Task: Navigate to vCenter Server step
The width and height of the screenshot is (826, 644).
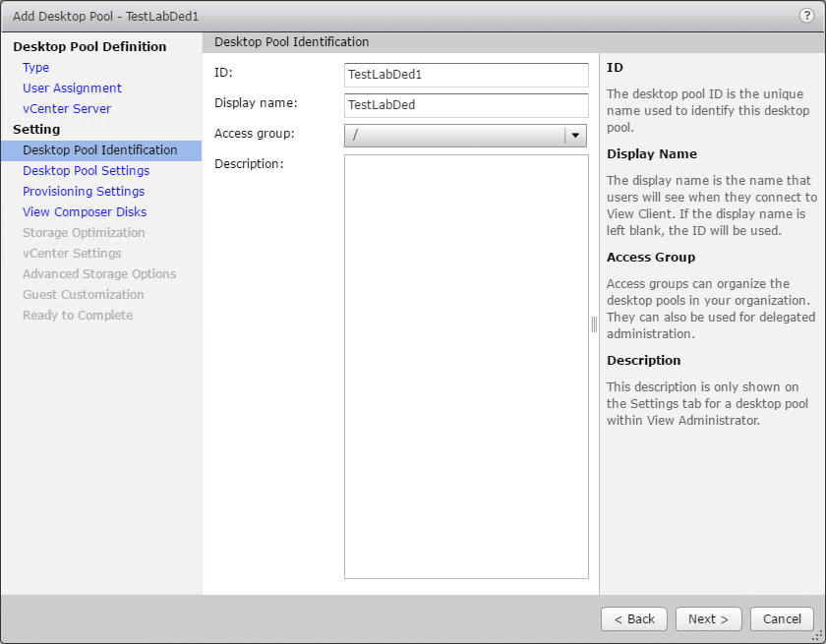Action: (x=67, y=109)
